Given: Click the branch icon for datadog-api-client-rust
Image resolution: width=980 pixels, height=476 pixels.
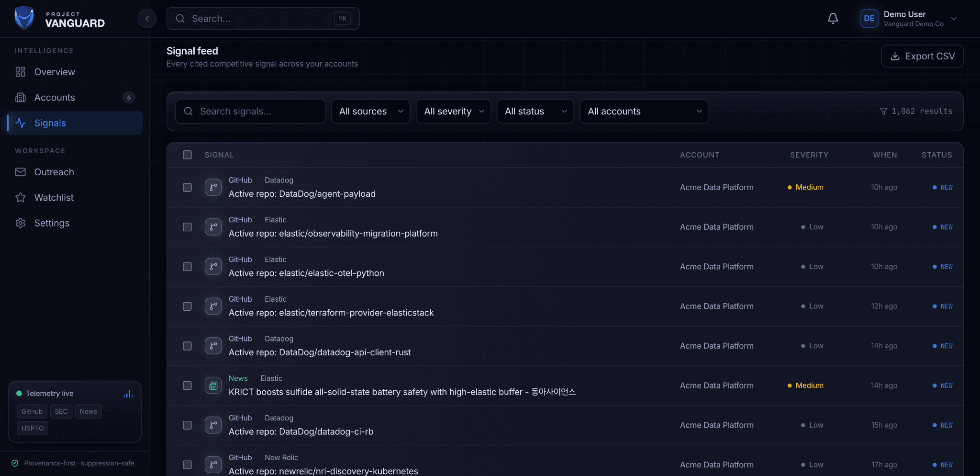Looking at the screenshot, I should tap(213, 346).
